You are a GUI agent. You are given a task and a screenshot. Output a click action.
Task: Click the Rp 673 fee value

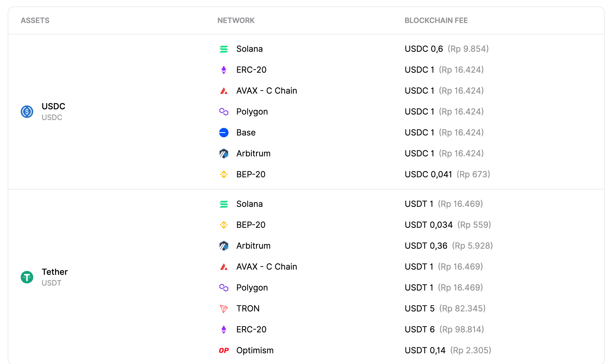pos(473,174)
